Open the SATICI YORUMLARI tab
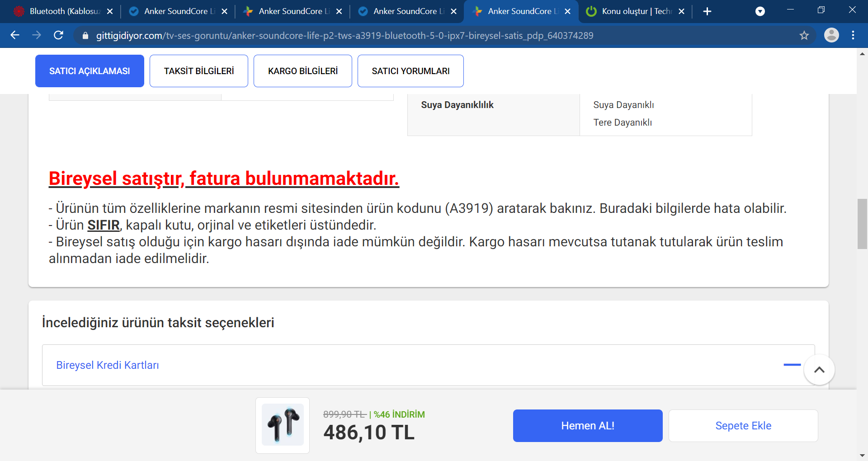The width and height of the screenshot is (868, 461). pos(410,71)
